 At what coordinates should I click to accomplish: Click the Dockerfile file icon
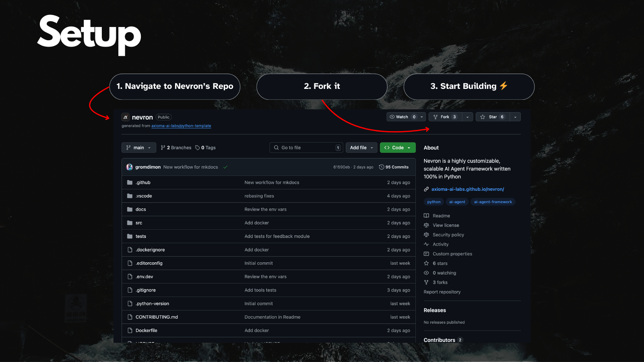click(130, 331)
